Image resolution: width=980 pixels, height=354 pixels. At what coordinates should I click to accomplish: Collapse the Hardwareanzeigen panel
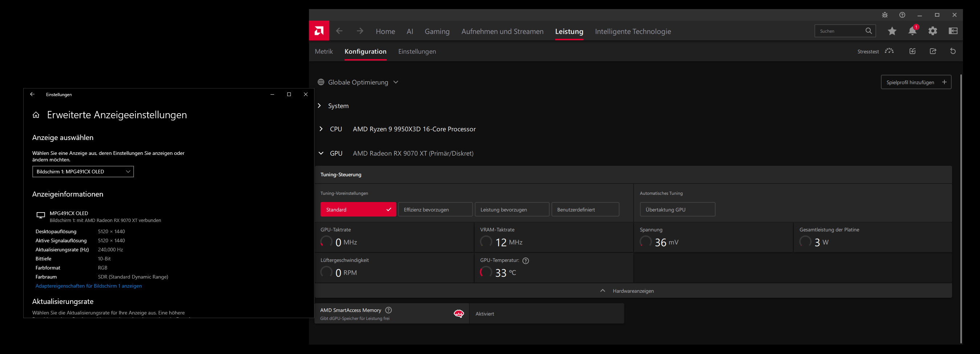633,291
